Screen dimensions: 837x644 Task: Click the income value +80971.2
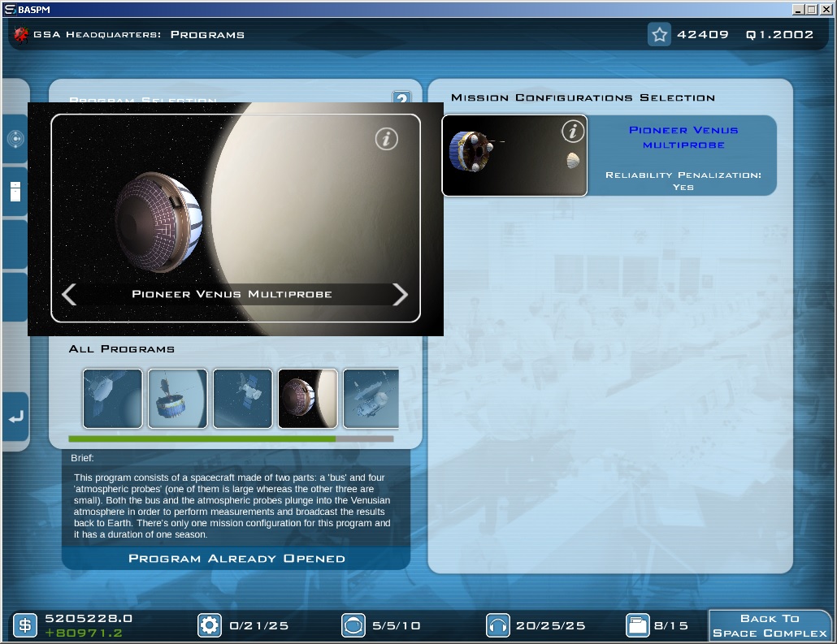[84, 633]
